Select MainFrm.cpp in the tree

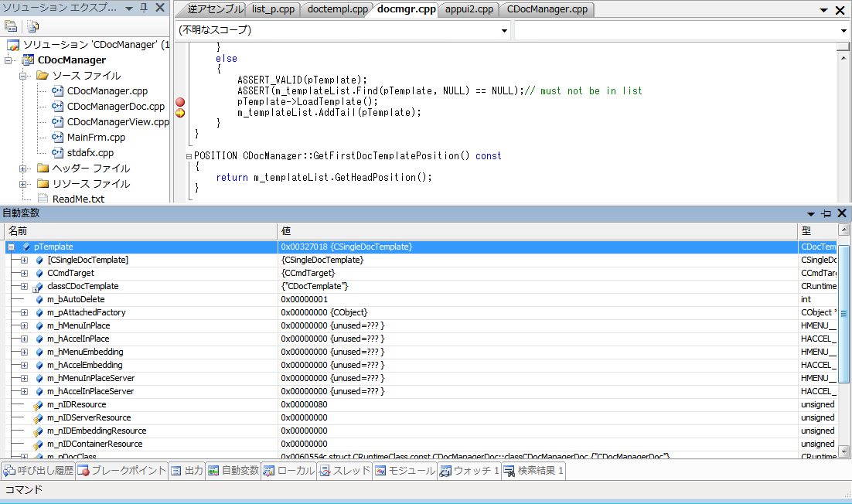(96, 138)
